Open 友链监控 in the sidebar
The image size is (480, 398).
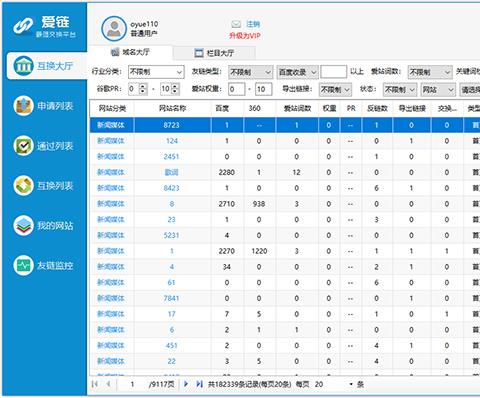point(44,266)
